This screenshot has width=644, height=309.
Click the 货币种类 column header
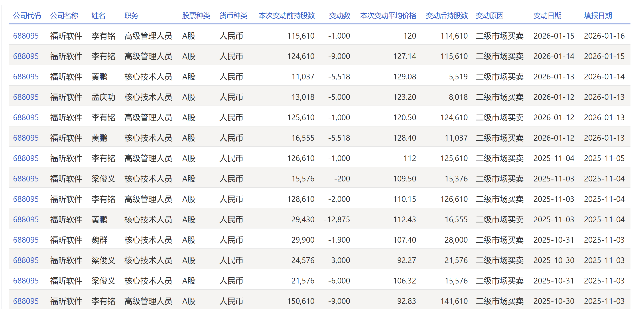click(x=234, y=16)
